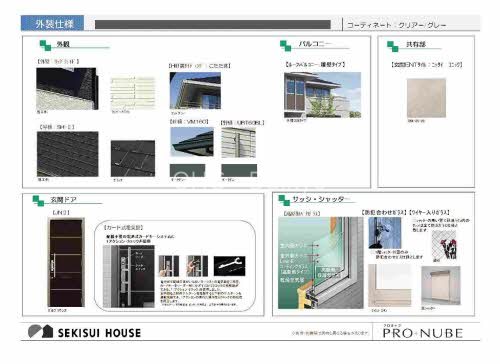Click the ルーフバルコニー label above balcony photo

coord(315,64)
